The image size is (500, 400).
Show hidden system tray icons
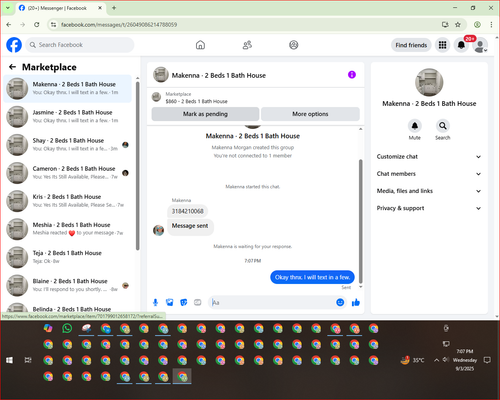[436, 360]
